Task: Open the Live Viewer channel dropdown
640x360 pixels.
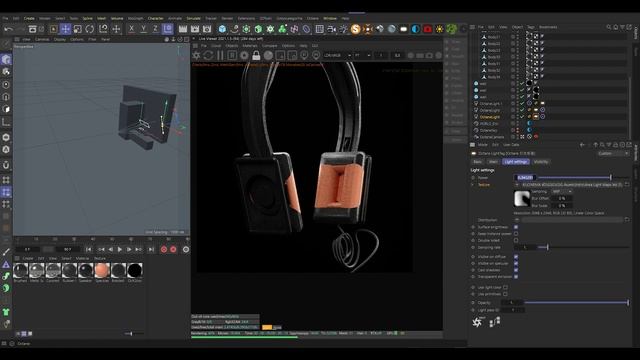Action: coord(338,55)
